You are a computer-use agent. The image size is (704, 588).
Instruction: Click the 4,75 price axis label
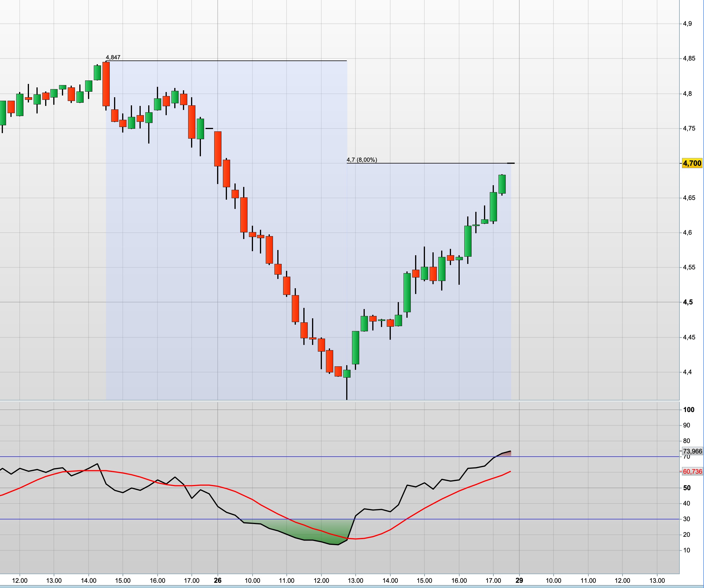pos(689,128)
